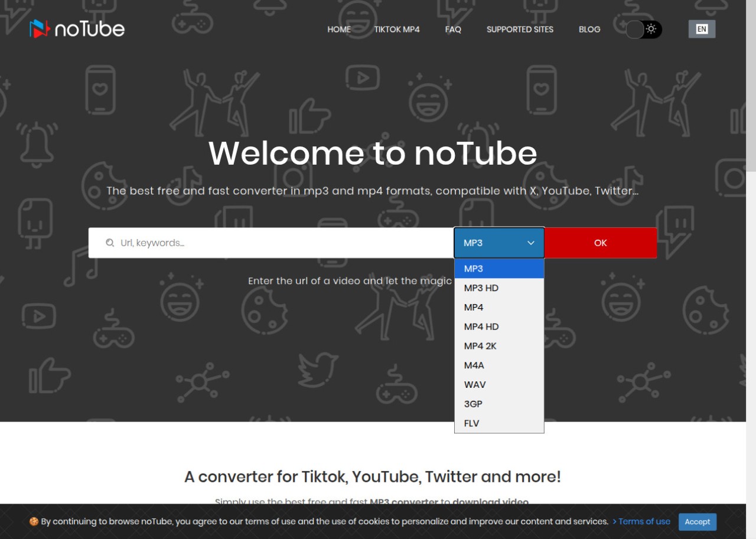Select FLV from the format list
The image size is (756, 539).
(472, 423)
